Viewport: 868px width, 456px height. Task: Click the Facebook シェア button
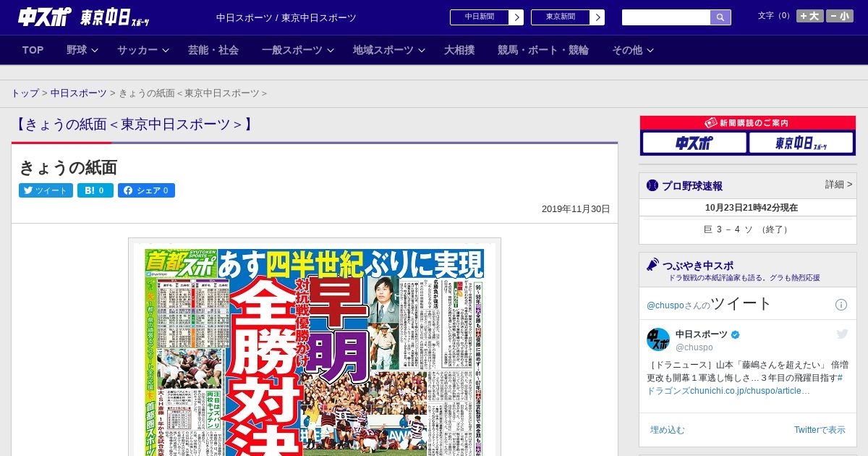pos(146,190)
